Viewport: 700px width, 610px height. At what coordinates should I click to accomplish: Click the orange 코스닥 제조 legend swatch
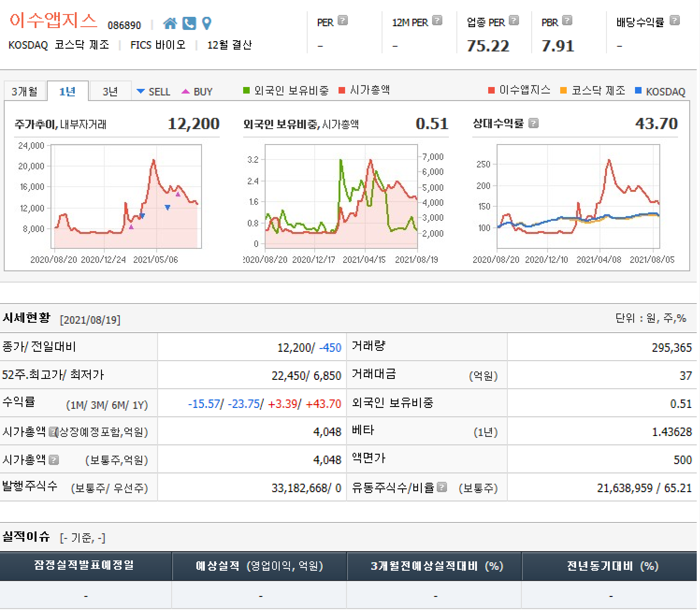[x=563, y=91]
